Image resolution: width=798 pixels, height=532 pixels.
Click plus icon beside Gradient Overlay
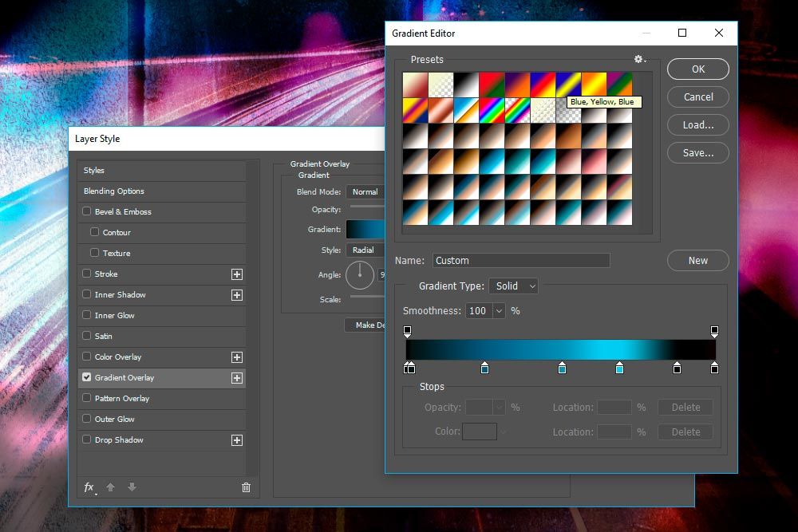(236, 378)
